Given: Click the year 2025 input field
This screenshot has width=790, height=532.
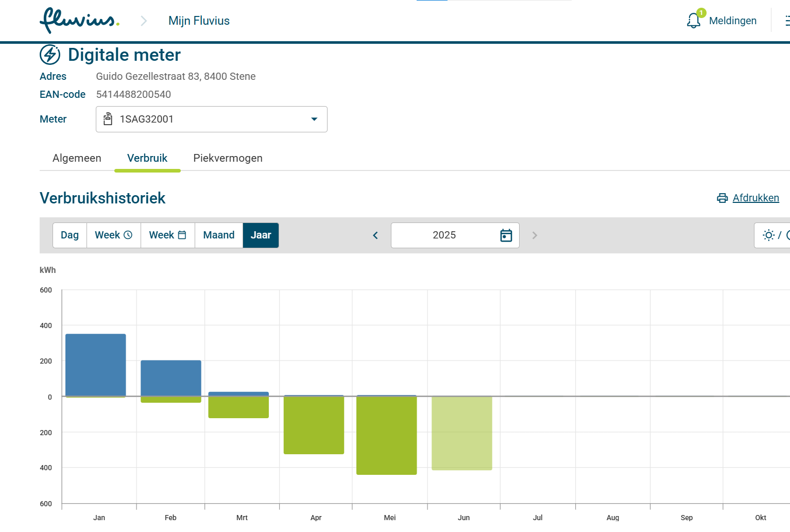Looking at the screenshot, I should [x=443, y=235].
